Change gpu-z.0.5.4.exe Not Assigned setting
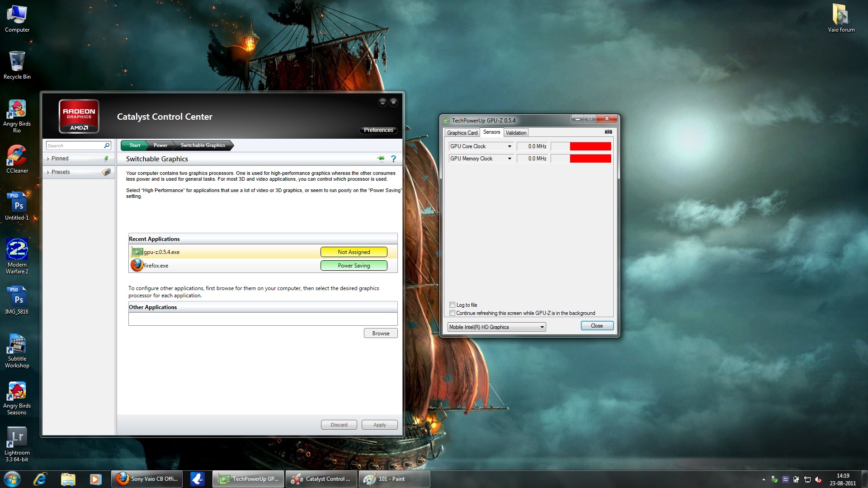 [354, 252]
